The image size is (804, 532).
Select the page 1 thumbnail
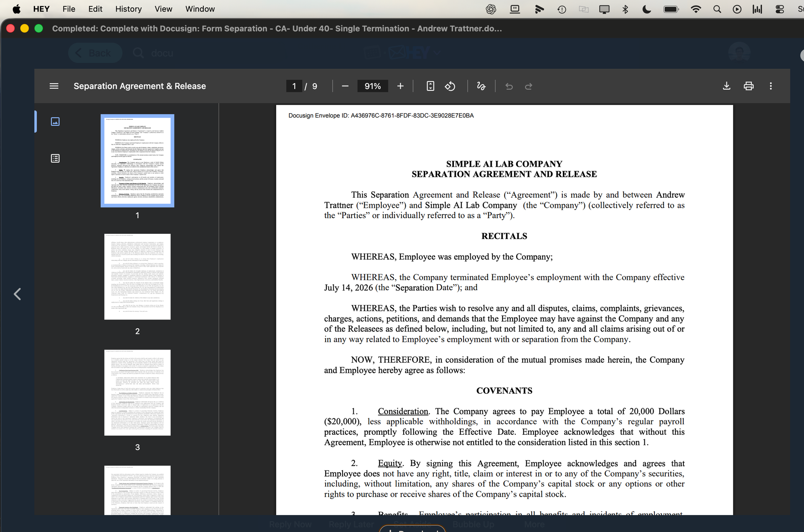pyautogui.click(x=137, y=161)
